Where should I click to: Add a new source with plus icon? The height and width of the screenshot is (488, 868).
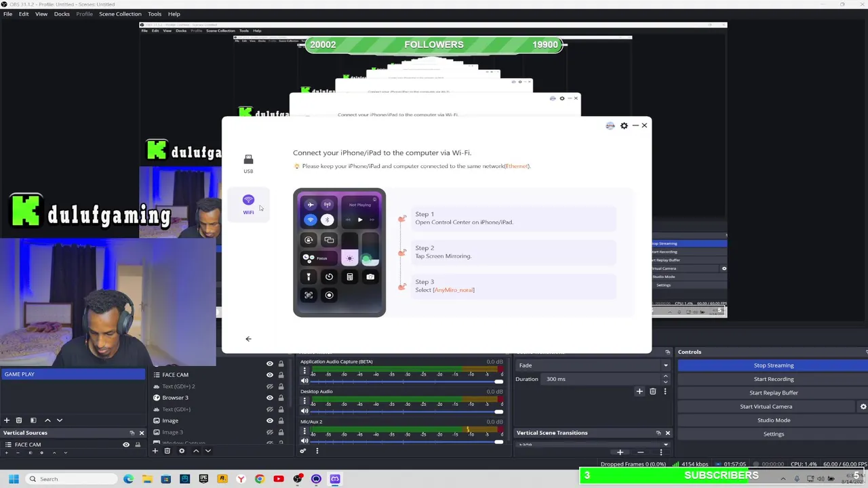[155, 451]
